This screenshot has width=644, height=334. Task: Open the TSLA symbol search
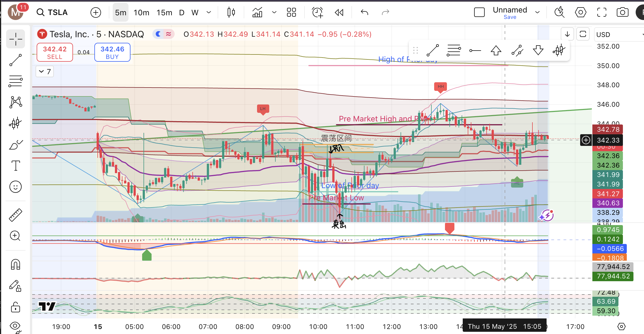(52, 12)
